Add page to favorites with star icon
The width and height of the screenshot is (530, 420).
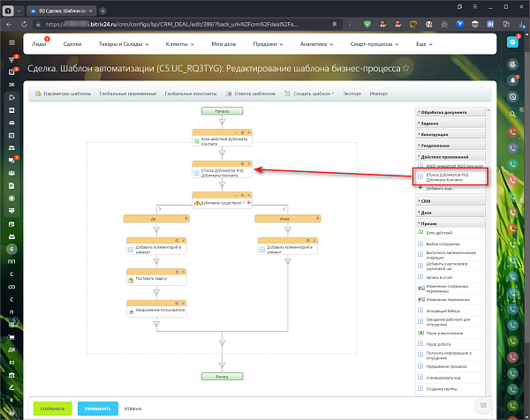point(406,68)
